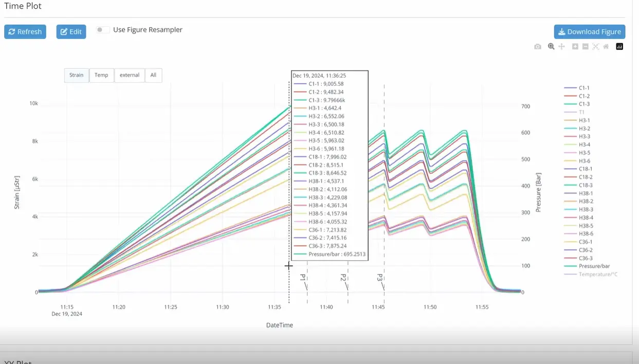Select the Zoom magnifier tool

551,47
